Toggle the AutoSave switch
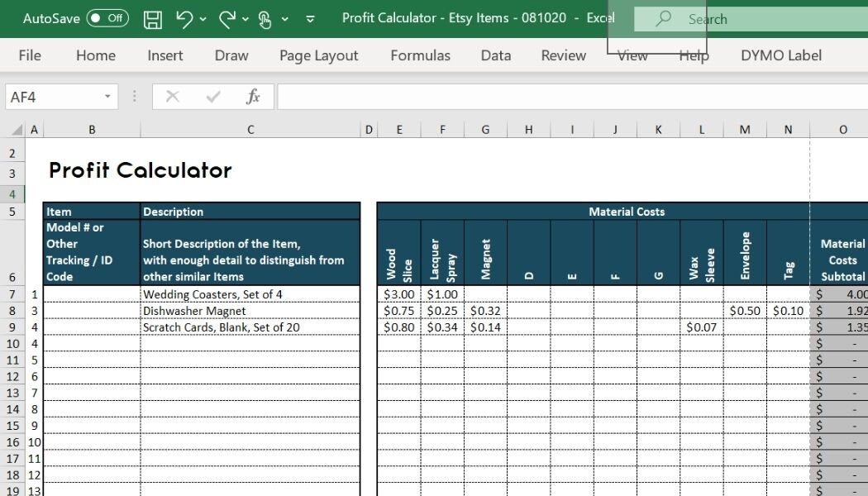868x496 pixels. click(108, 18)
